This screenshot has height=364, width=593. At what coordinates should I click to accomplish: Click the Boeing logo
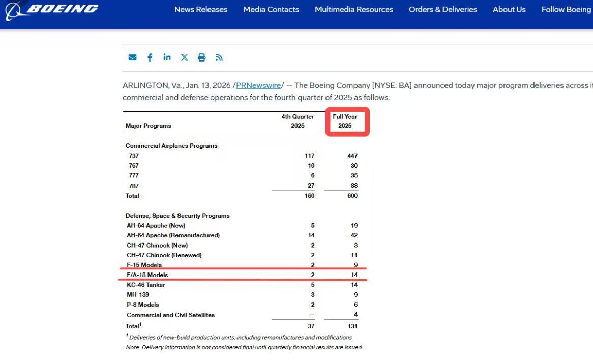pyautogui.click(x=51, y=10)
